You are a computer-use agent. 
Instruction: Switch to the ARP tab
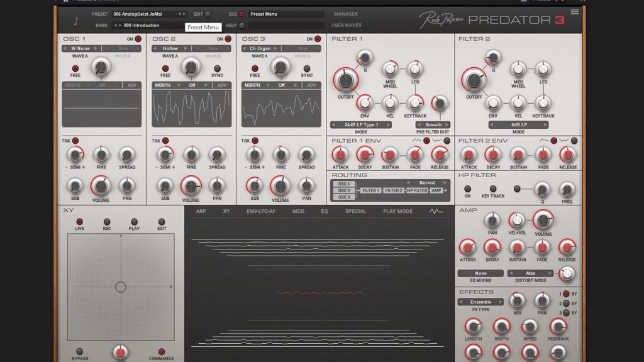(201, 212)
